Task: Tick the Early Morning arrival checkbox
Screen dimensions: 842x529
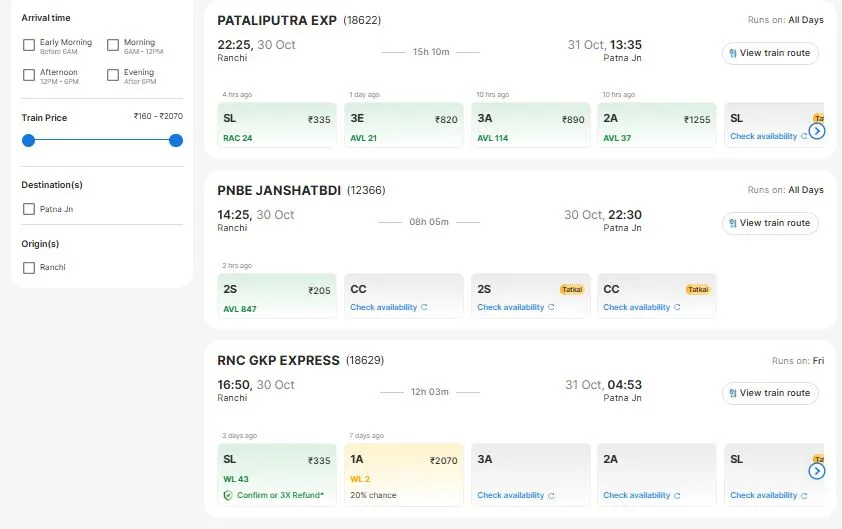Action: tap(29, 45)
